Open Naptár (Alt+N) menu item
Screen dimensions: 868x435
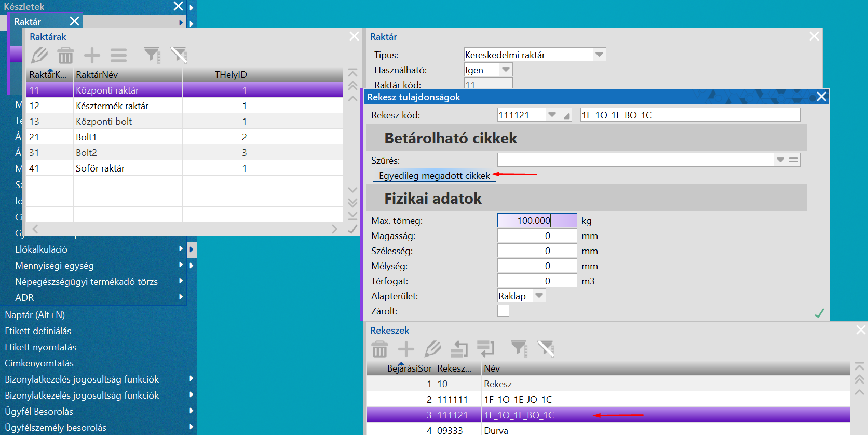35,315
